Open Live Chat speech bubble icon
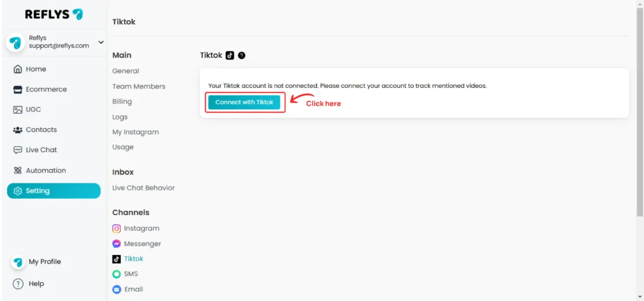The image size is (644, 301). point(18,150)
